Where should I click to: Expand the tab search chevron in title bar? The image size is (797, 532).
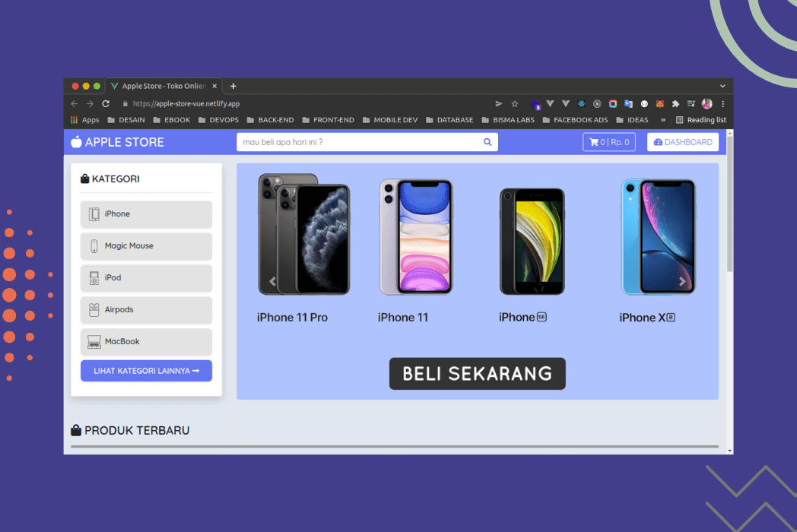pyautogui.click(x=722, y=86)
